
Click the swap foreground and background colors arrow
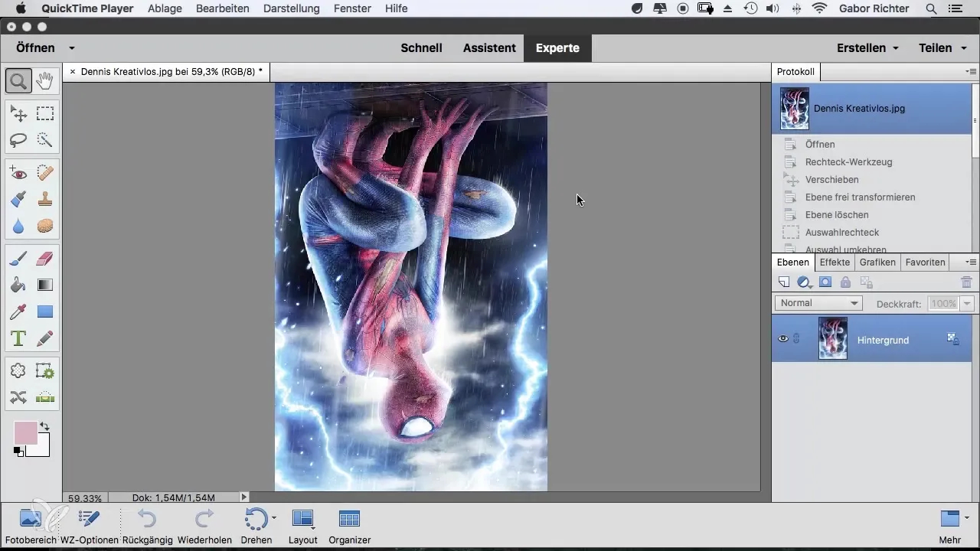[x=44, y=426]
